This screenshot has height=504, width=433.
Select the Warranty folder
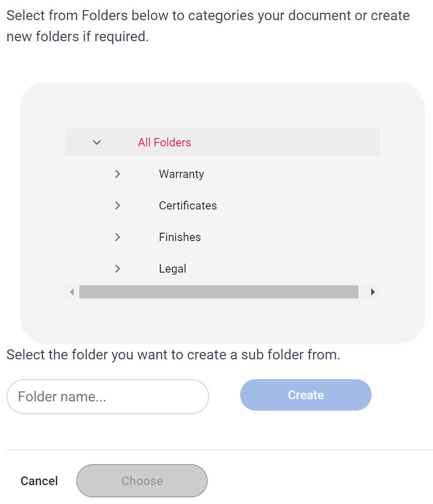(x=181, y=174)
